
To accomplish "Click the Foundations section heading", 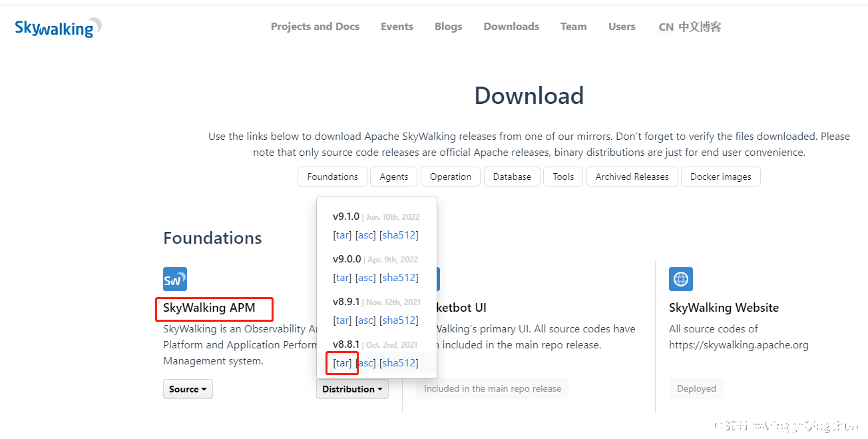I will pyautogui.click(x=212, y=238).
